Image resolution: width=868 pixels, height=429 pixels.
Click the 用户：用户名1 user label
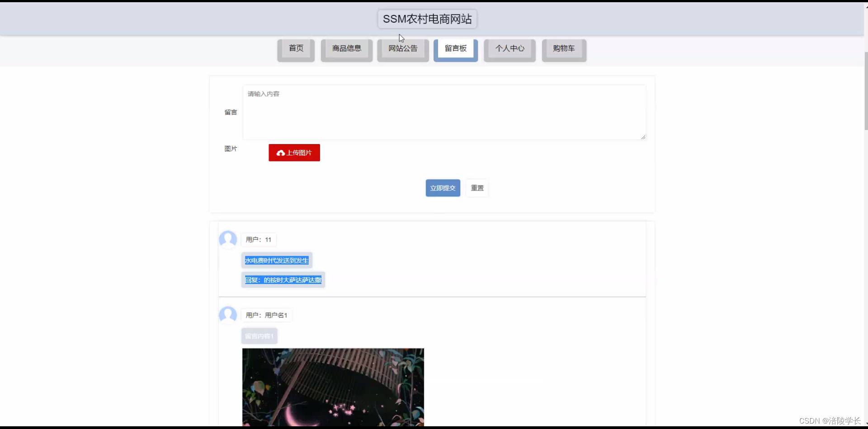click(x=267, y=315)
